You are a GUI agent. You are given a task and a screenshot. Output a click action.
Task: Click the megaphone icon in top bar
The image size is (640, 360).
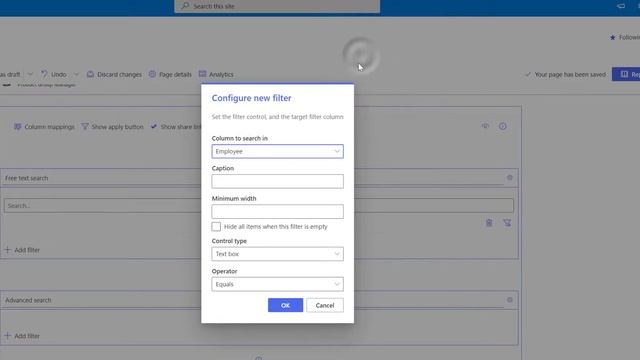tap(621, 6)
